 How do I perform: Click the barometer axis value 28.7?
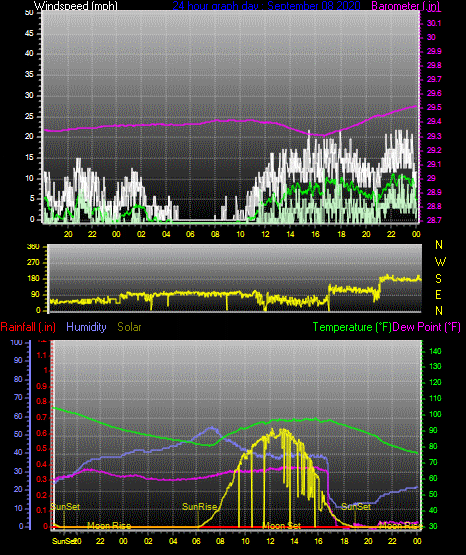pyautogui.click(x=434, y=221)
